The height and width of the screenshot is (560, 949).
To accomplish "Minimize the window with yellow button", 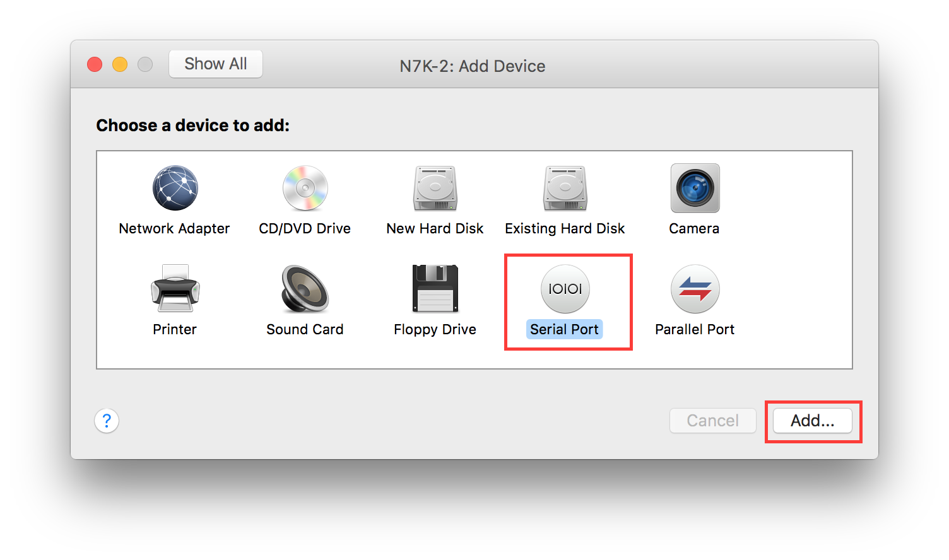I will [120, 64].
